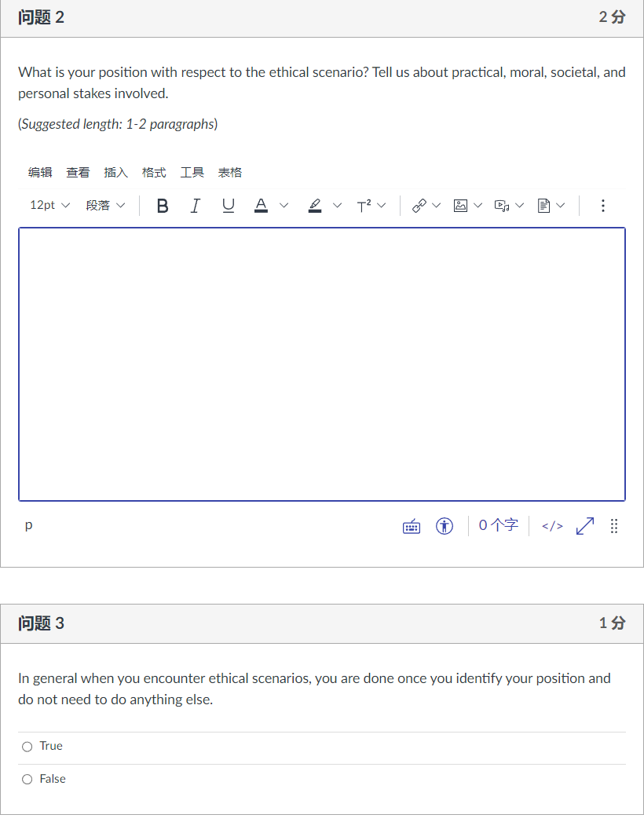This screenshot has height=822, width=644.
Task: Expand the highlight color options arrow
Action: 338,206
